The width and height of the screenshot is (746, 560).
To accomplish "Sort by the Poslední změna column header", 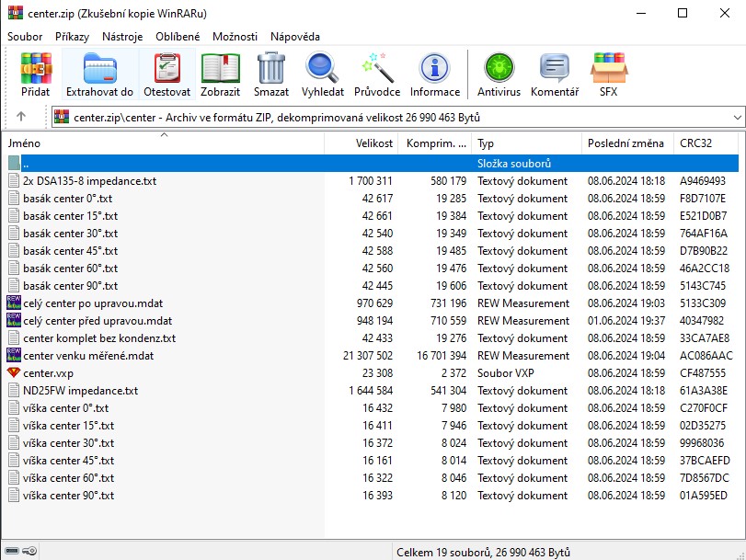I will click(627, 143).
